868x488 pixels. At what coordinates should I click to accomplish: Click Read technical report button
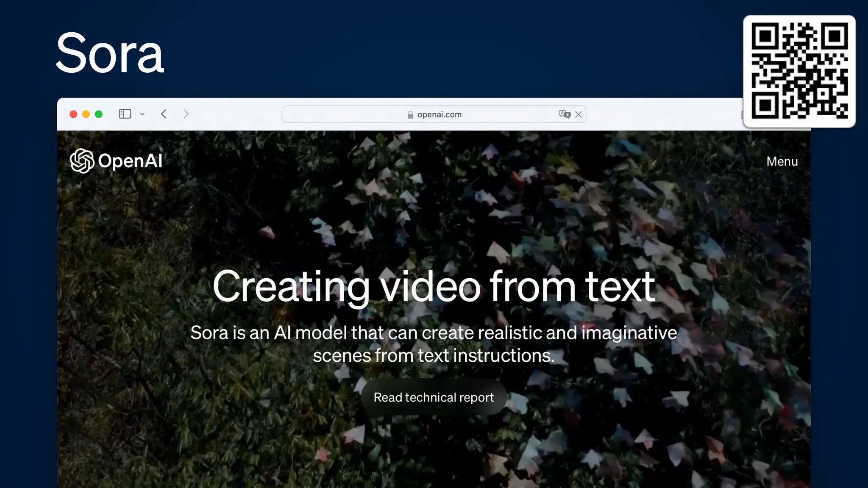[x=434, y=397]
